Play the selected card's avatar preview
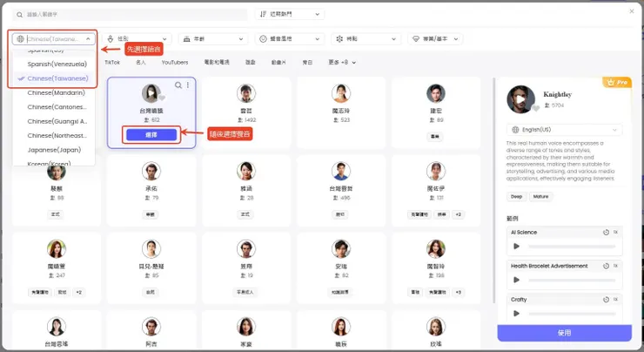The height and width of the screenshot is (352, 644). tap(151, 93)
